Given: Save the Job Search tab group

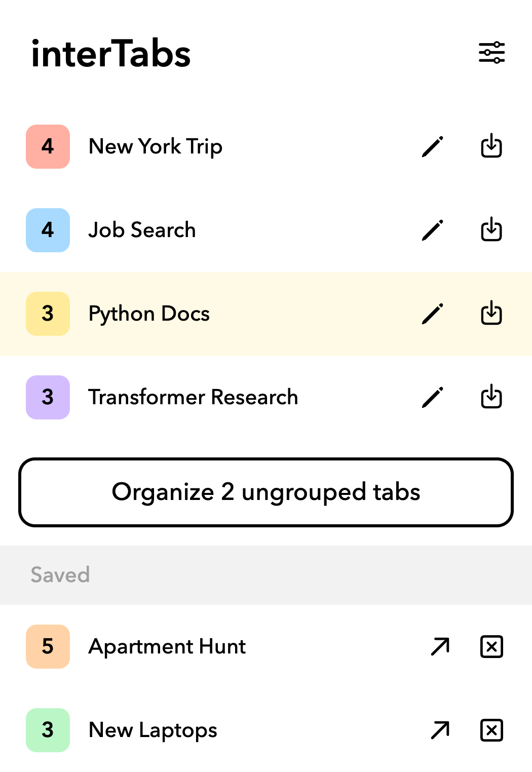Looking at the screenshot, I should click(491, 229).
